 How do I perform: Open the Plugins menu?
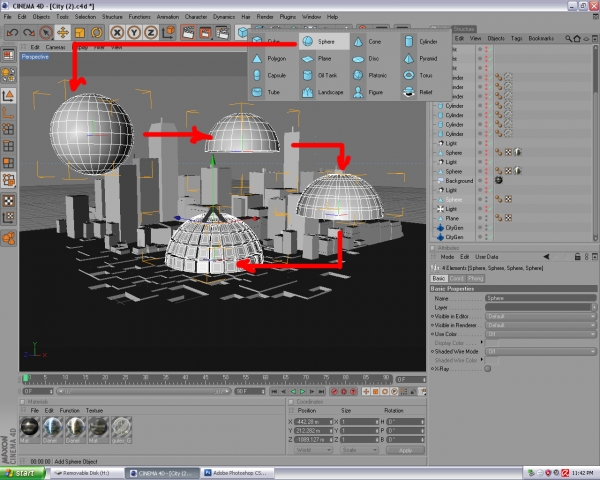click(x=288, y=17)
